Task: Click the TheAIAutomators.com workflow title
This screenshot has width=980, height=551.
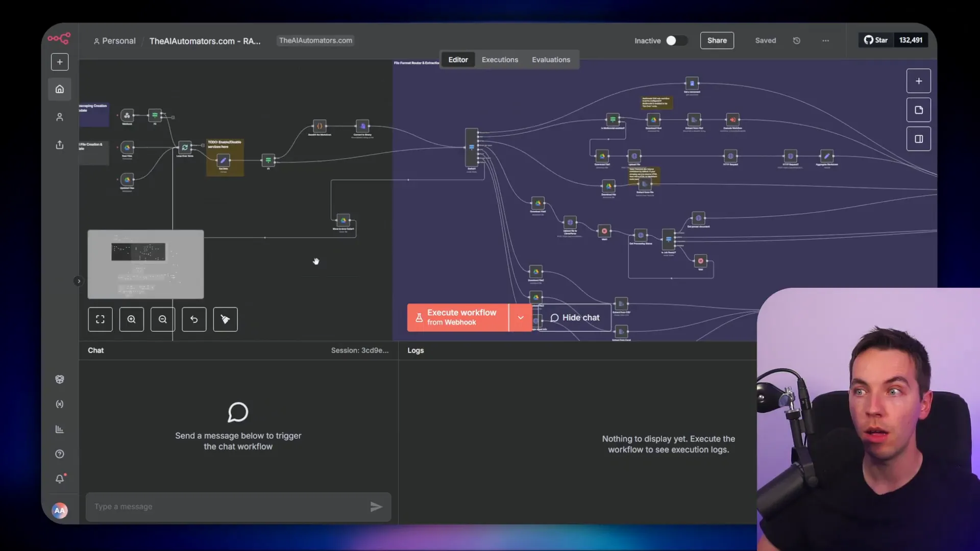Action: pyautogui.click(x=205, y=41)
